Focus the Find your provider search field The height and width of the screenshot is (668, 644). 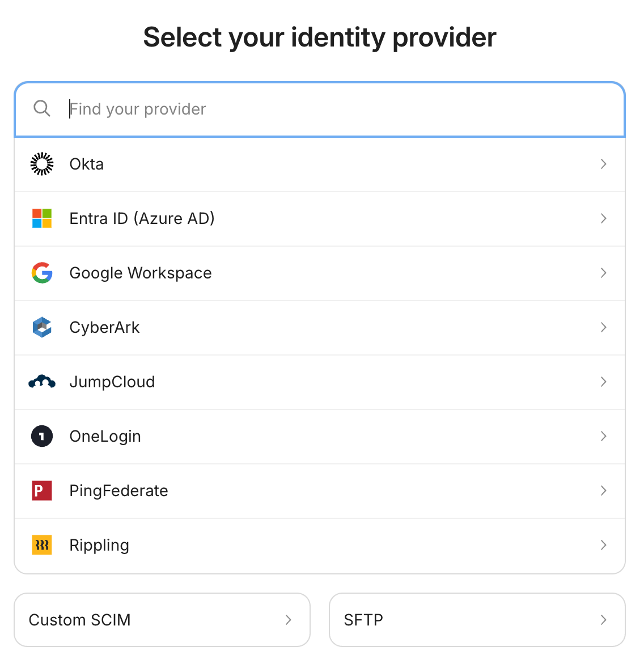[319, 109]
